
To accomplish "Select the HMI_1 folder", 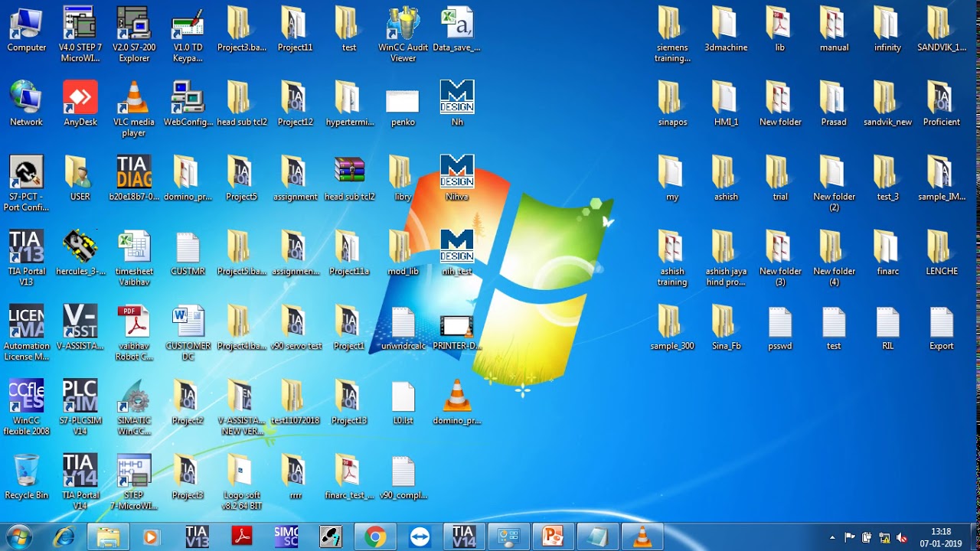I will click(726, 105).
